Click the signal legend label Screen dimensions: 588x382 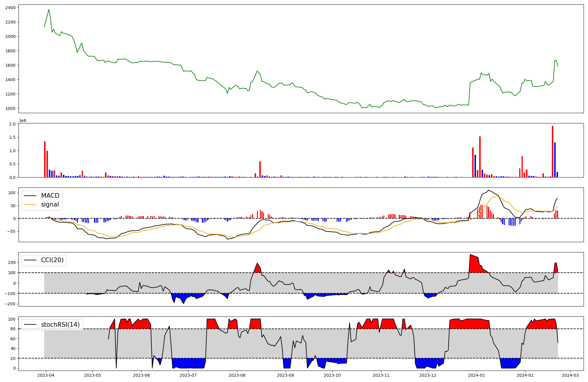[x=50, y=205]
